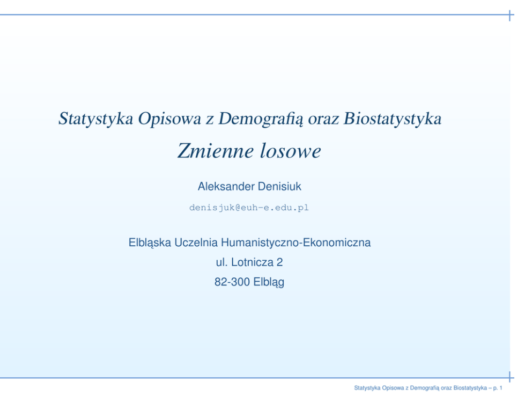
Task: Click the "82-300 Elbląg" postal line
Action: pyautogui.click(x=249, y=282)
